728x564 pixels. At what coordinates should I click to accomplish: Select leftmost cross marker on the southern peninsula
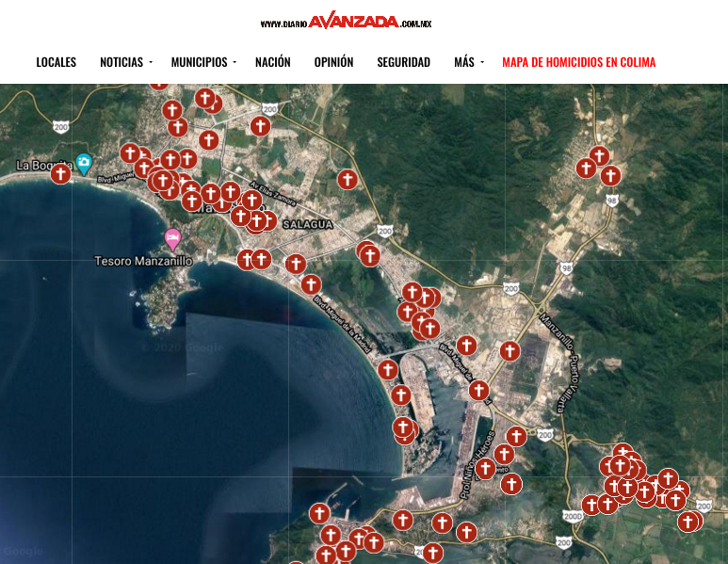point(319,513)
